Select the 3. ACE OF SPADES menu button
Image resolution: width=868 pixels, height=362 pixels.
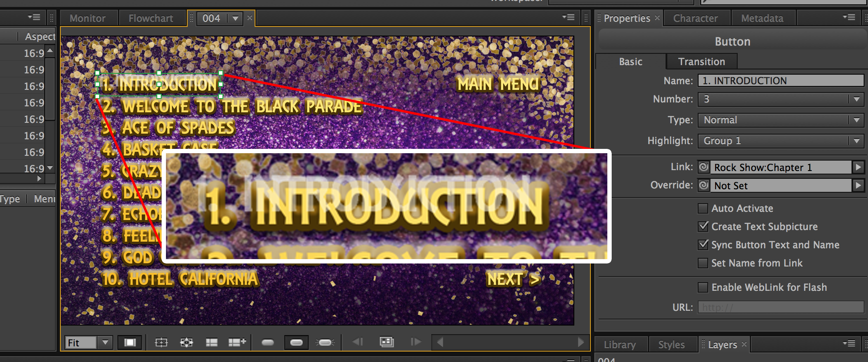[168, 128]
